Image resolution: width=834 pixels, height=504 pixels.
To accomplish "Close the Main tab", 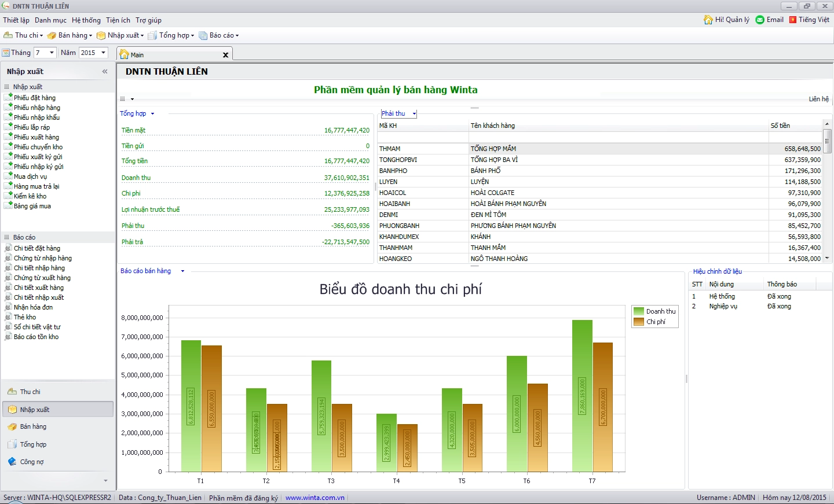I will tap(226, 55).
